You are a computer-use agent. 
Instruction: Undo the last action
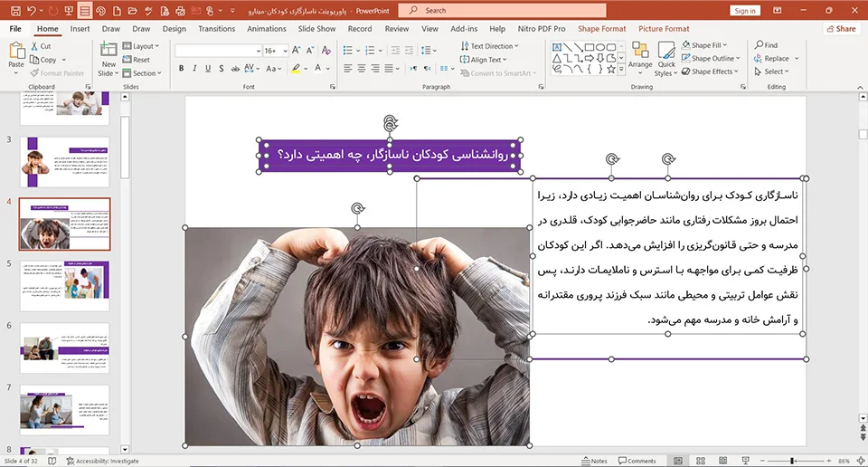[32, 11]
